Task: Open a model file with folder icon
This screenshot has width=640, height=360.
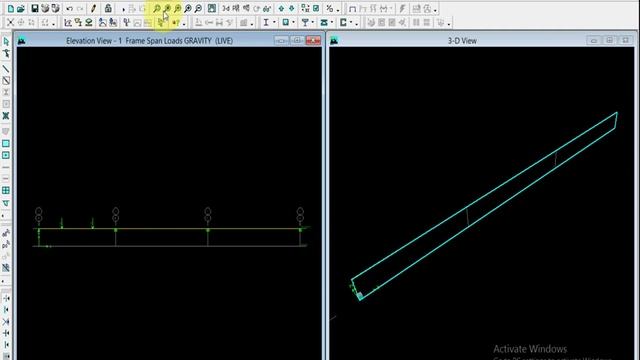Action: 21,8
